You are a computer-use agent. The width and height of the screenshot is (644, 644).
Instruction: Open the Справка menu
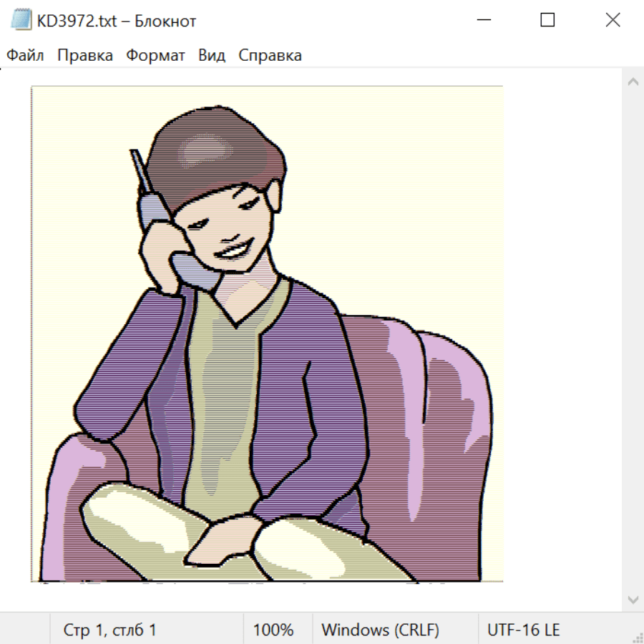[x=270, y=55]
